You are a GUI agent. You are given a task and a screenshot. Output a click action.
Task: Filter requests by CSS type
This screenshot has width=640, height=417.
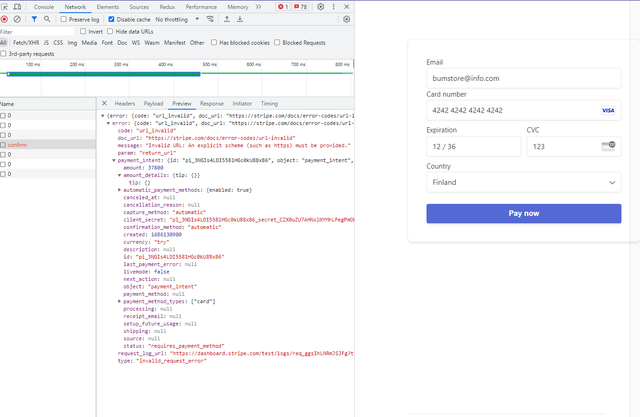tap(58, 42)
